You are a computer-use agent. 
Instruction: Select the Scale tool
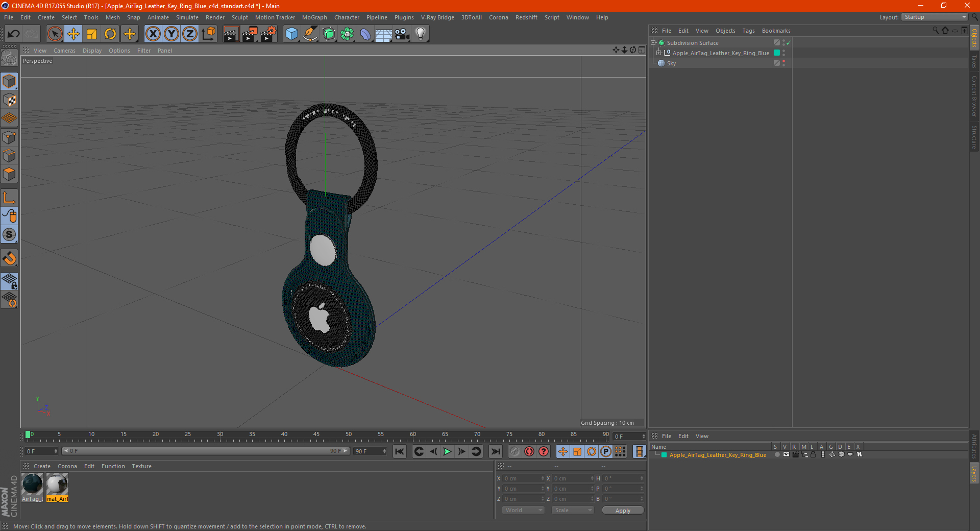[x=92, y=34]
